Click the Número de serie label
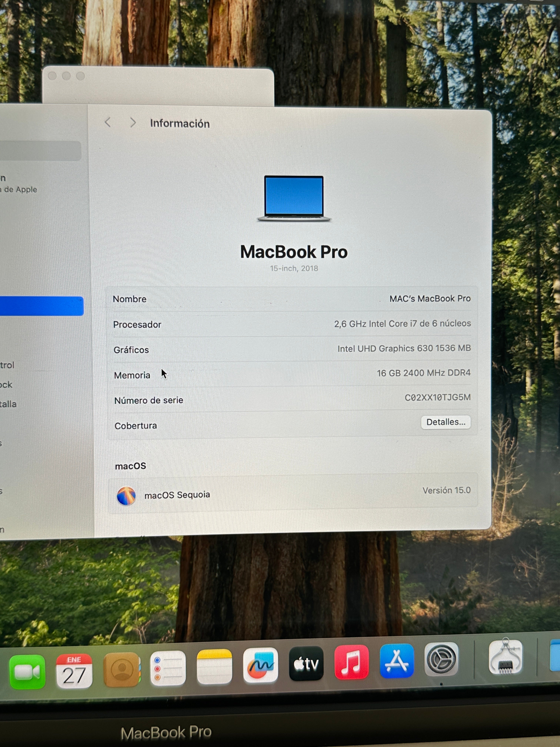Image resolution: width=560 pixels, height=747 pixels. (x=149, y=401)
